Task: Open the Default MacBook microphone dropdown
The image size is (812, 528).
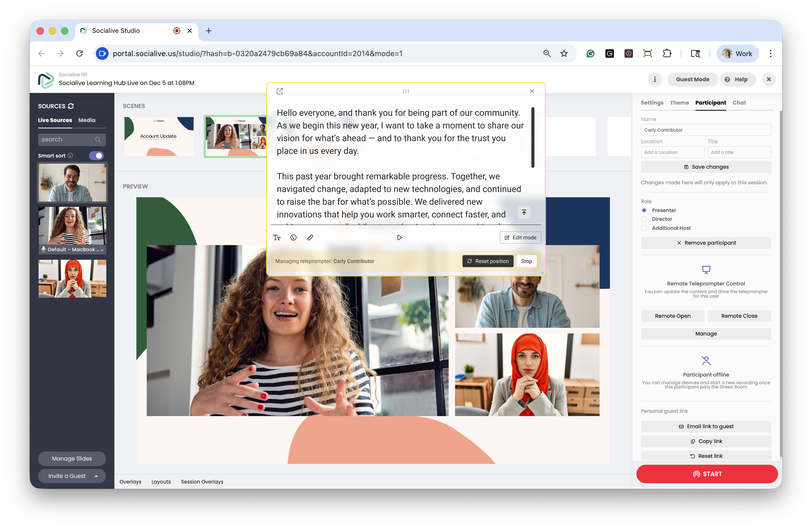Action: 102,250
